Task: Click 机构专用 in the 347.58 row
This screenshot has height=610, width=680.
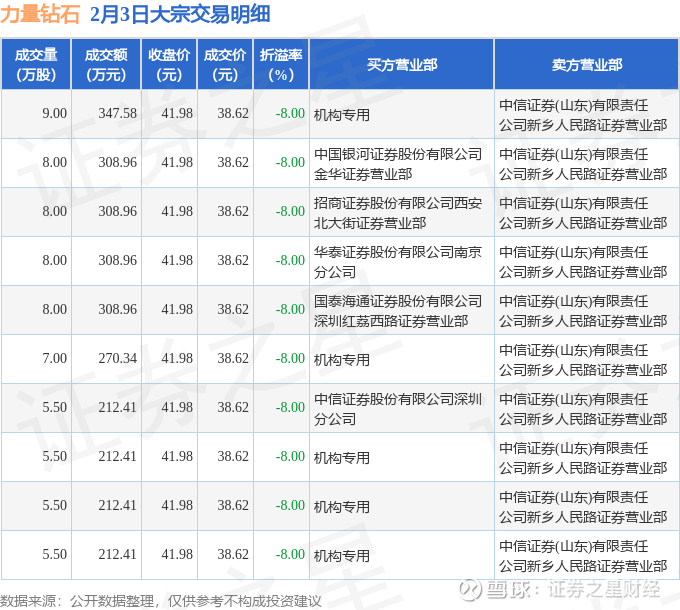Action: click(x=342, y=115)
